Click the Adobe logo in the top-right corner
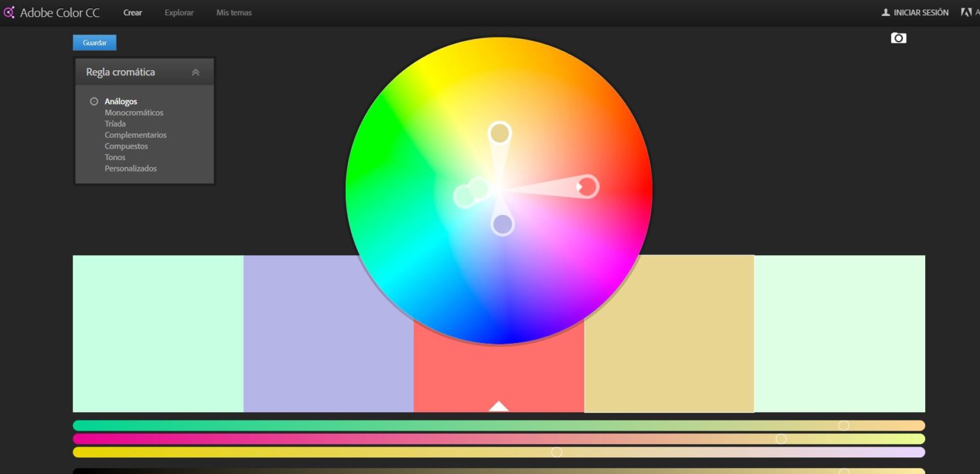The height and width of the screenshot is (474, 980). [967, 11]
